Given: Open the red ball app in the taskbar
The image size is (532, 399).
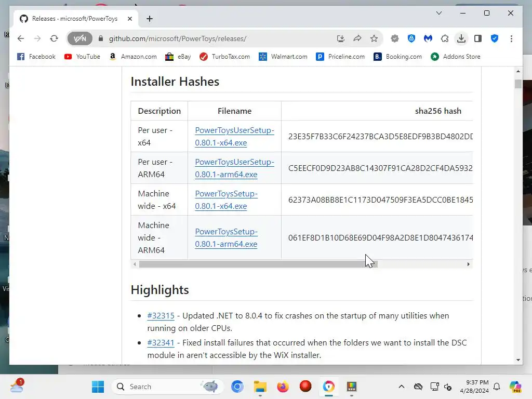Looking at the screenshot, I should pyautogui.click(x=305, y=386).
